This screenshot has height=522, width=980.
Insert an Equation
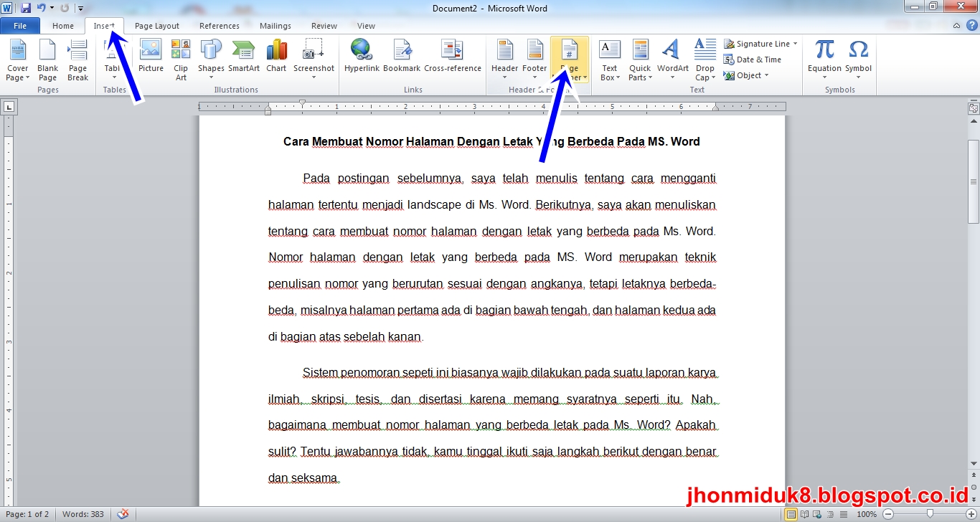[824, 60]
